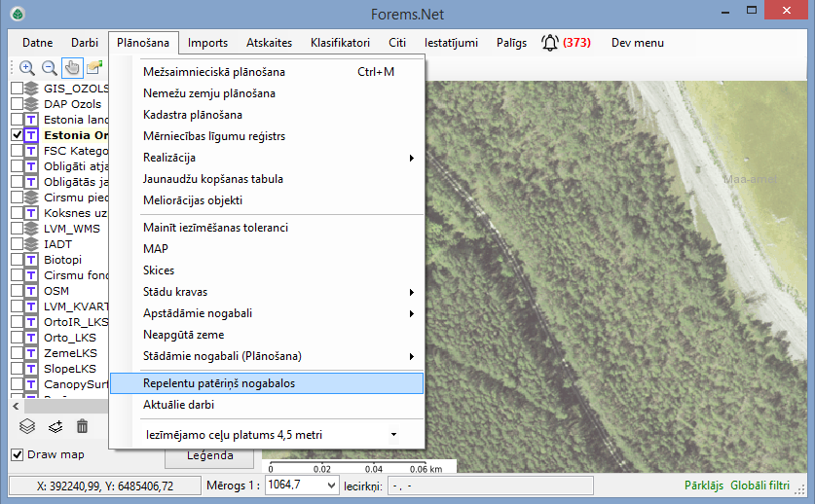Click the Leģenda button
The image size is (815, 504).
coord(209,456)
